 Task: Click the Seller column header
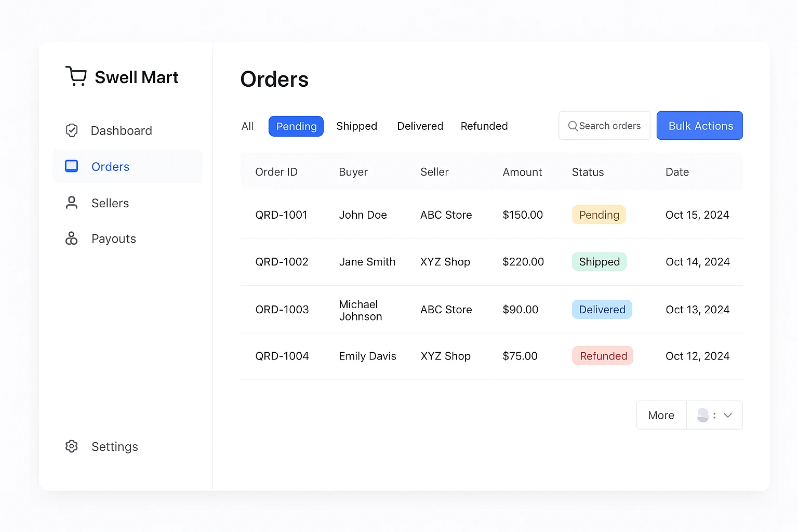[x=434, y=172]
